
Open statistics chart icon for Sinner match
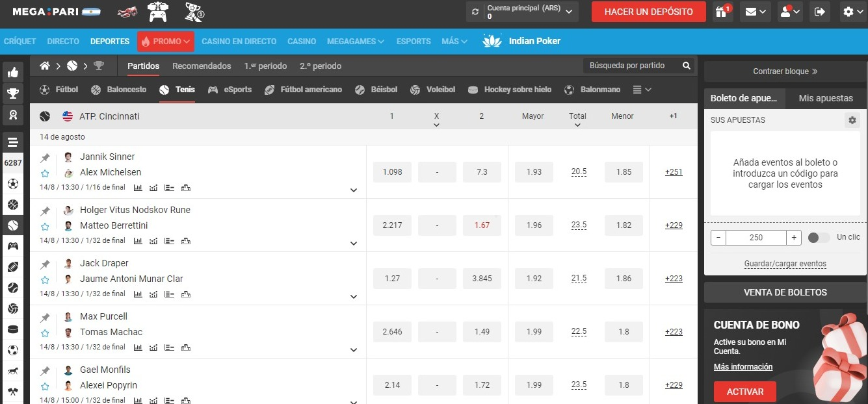pos(138,188)
